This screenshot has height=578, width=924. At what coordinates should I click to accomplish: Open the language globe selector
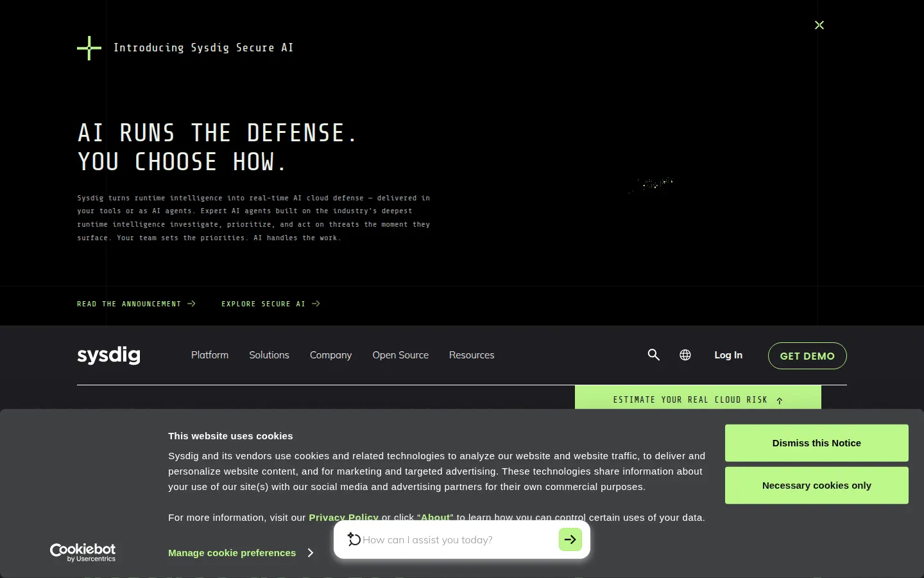point(685,355)
